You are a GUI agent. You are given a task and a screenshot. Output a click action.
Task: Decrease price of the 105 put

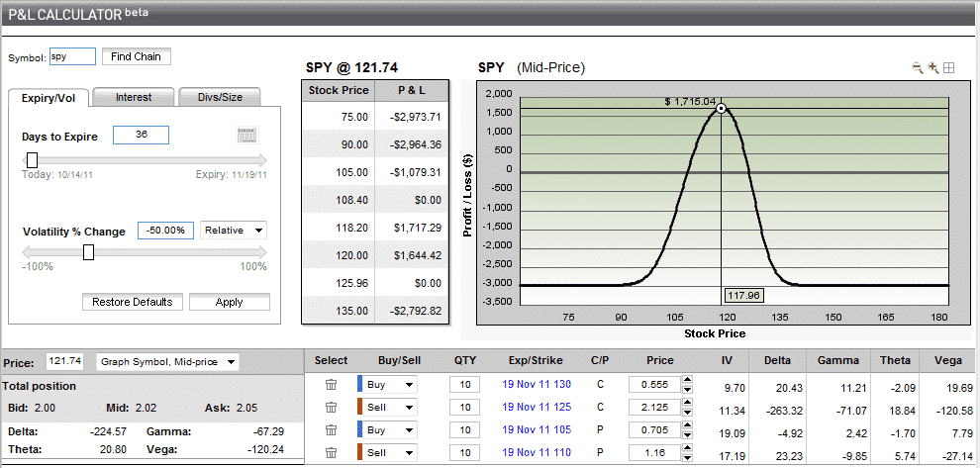click(688, 435)
